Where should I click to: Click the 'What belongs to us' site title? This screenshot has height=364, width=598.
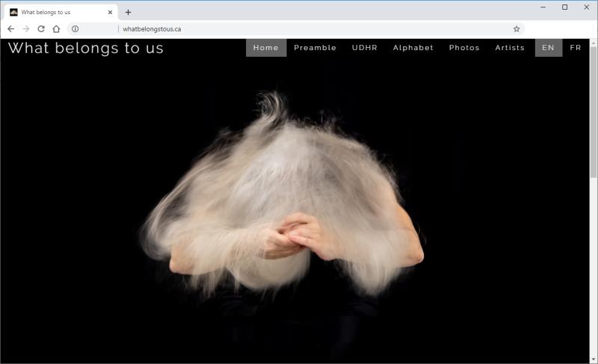point(86,49)
